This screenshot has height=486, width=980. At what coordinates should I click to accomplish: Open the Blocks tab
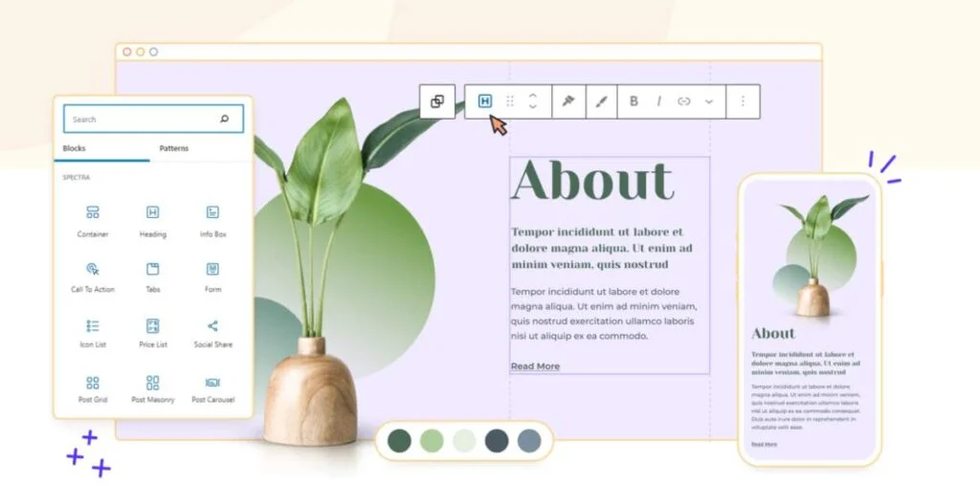pyautogui.click(x=75, y=148)
